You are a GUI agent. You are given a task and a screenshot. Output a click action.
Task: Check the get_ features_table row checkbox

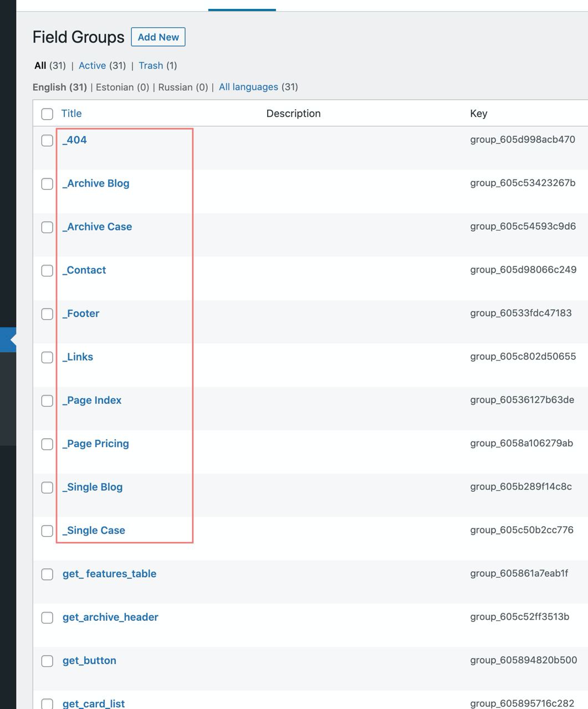point(47,574)
